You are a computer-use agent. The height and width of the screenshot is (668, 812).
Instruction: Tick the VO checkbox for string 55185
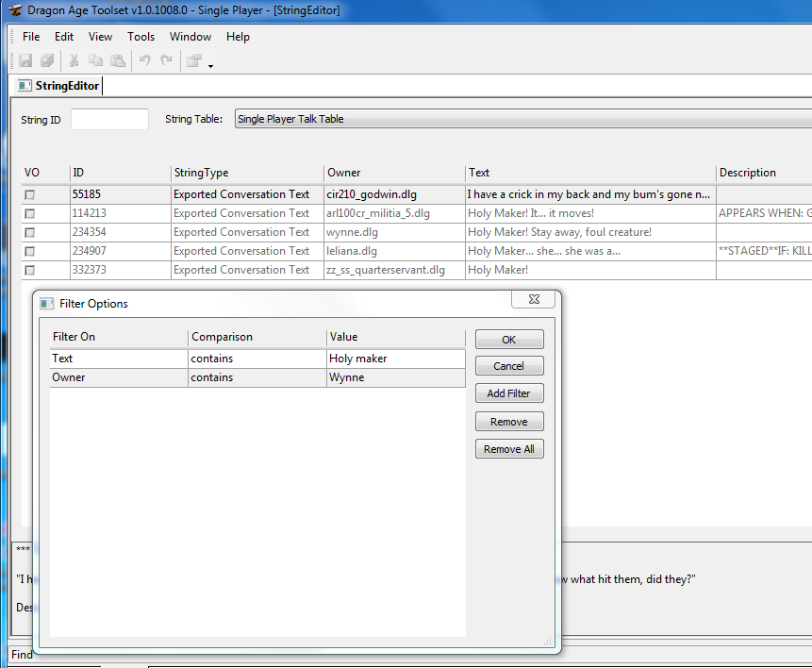click(x=30, y=194)
